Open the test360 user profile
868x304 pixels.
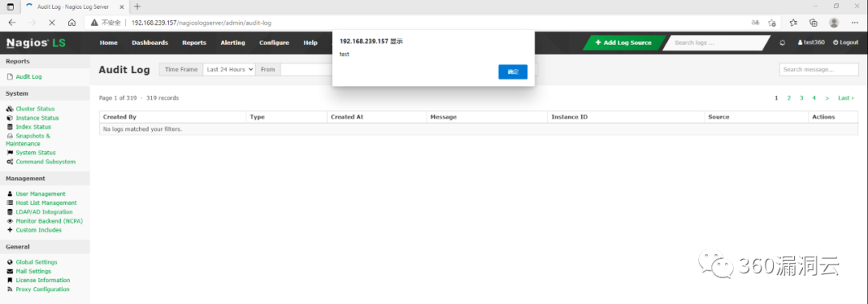tap(812, 43)
